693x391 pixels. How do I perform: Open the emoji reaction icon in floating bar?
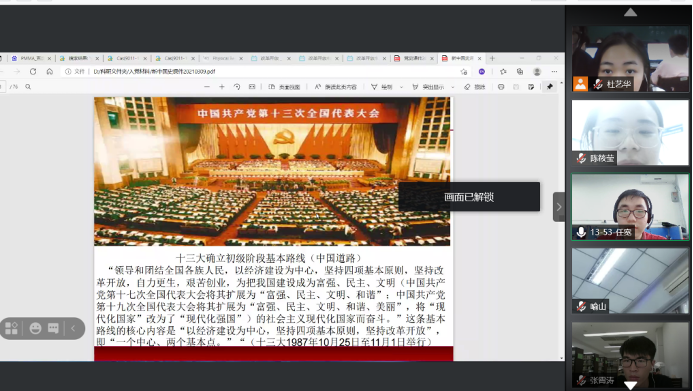(35, 328)
